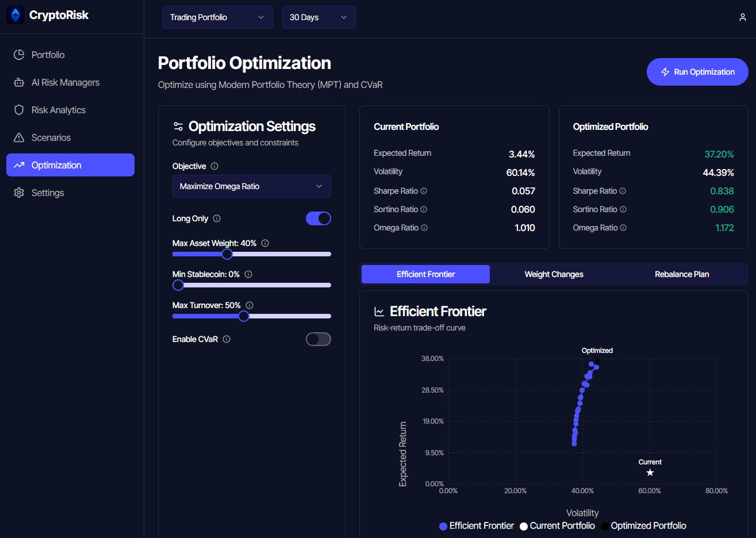Open the user profile icon
Screen dimensions: 756x538
(x=743, y=17)
